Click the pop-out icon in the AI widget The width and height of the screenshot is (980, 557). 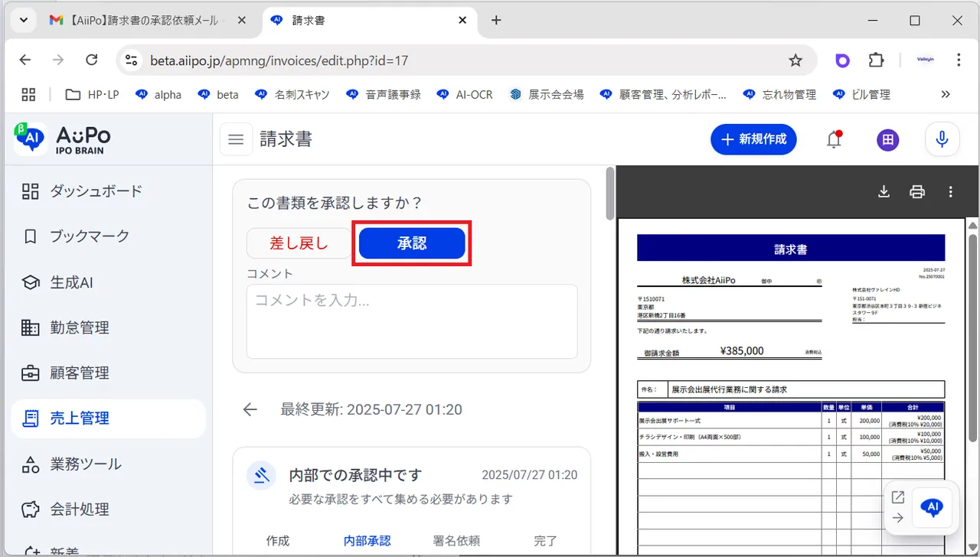[898, 497]
